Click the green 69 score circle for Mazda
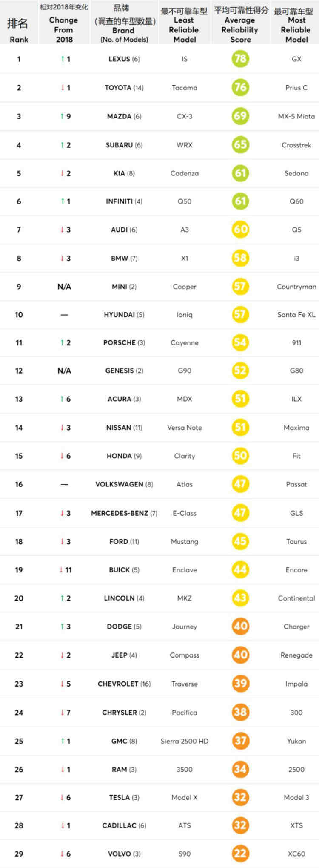The image size is (319, 868). (x=240, y=116)
